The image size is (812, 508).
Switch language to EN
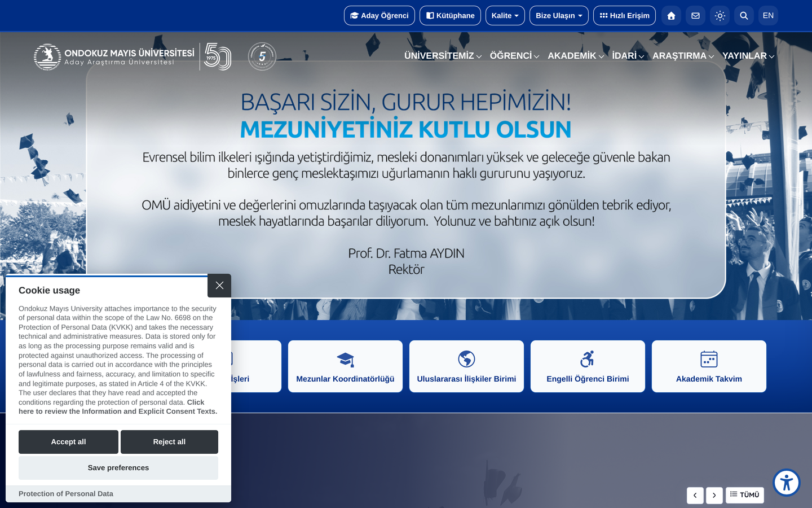[768, 16]
